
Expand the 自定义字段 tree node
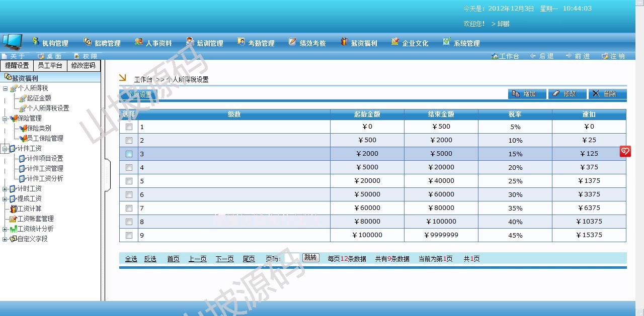click(5, 239)
